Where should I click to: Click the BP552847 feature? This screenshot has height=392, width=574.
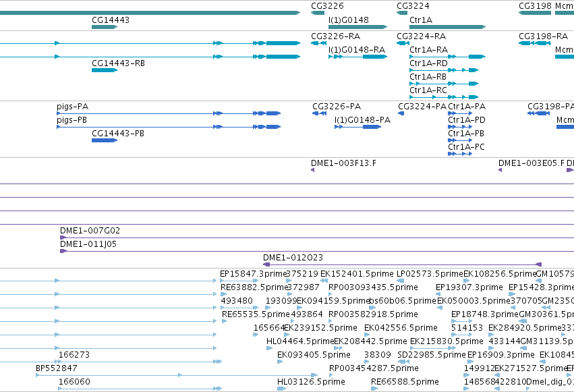tap(177, 375)
